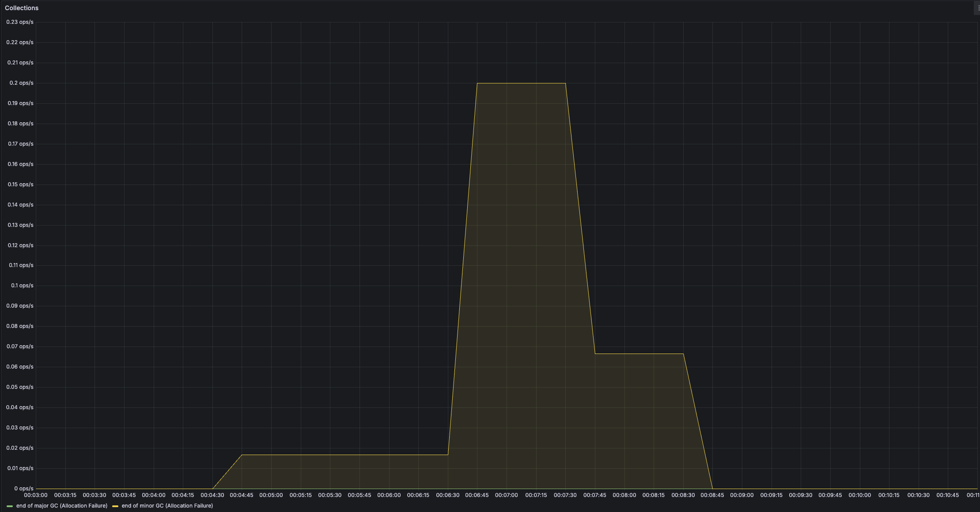The image size is (980, 512).
Task: Click the 00:08:30 time axis label
Action: point(683,495)
